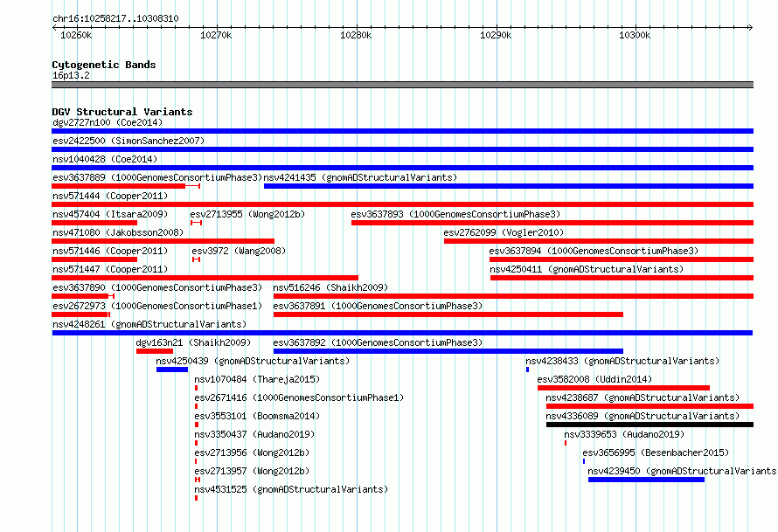Open esv2713957 (Wong2012b) label
The image size is (778, 532).
[x=252, y=471]
